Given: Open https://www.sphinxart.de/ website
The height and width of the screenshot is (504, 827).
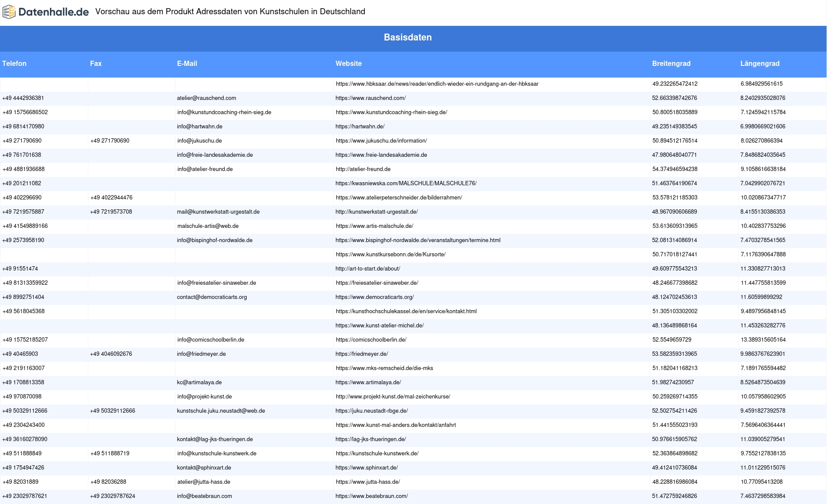Looking at the screenshot, I should [367, 468].
